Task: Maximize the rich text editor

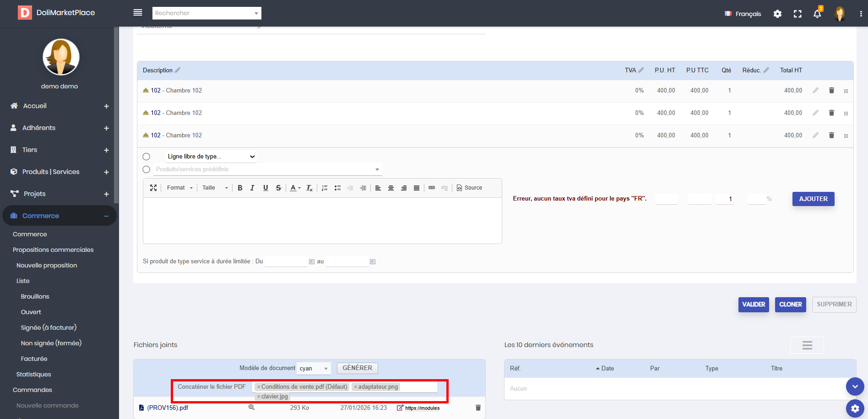Action: tap(153, 188)
